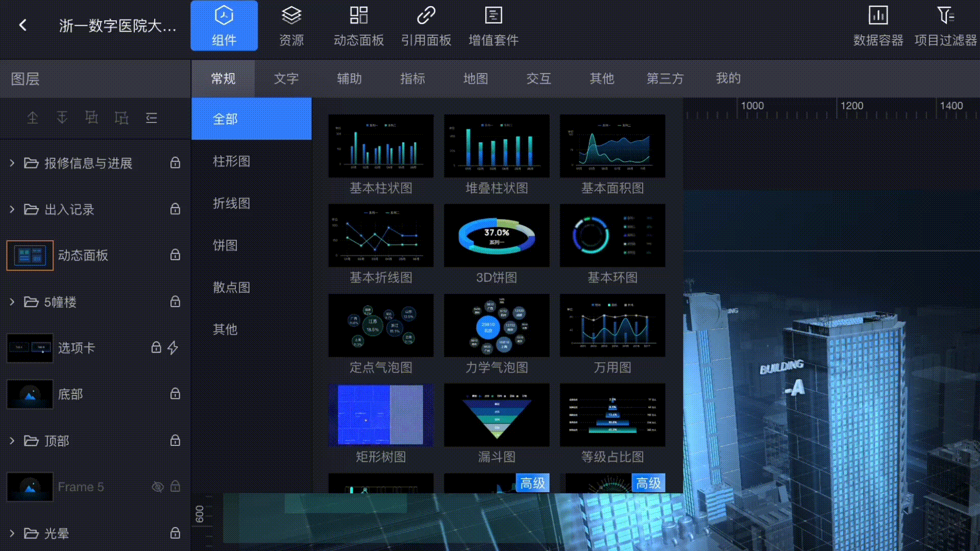The height and width of the screenshot is (551, 980).
Task: Open the 资源 resources panel
Action: [x=291, y=26]
